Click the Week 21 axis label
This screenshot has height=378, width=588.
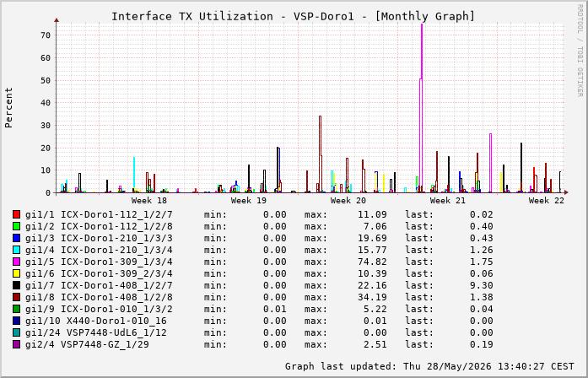pyautogui.click(x=448, y=201)
